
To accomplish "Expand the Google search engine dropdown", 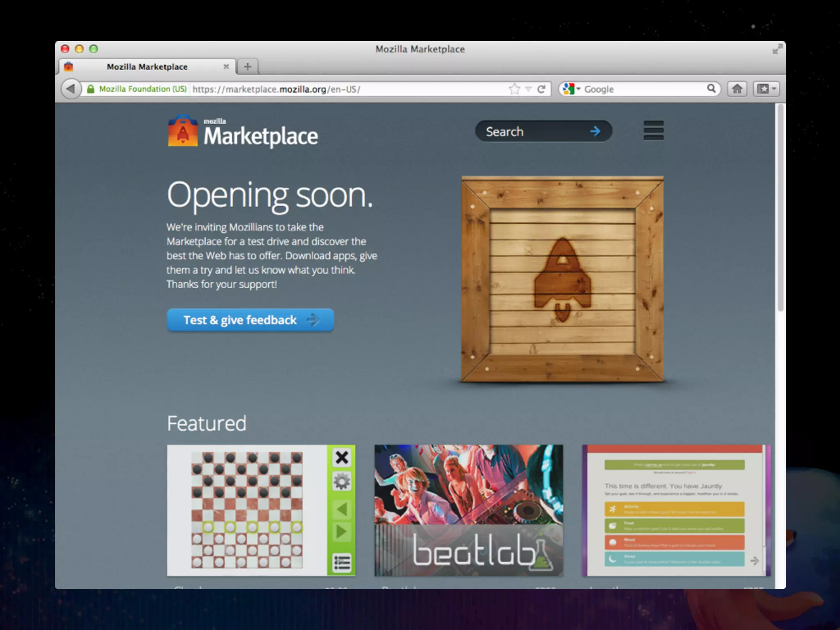I will point(571,89).
